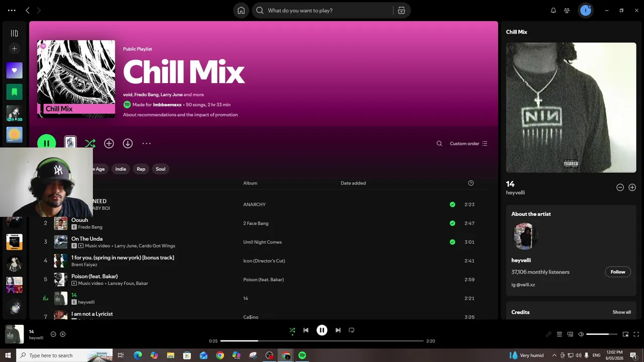Click the plus icon beside 14 in player bar

pyautogui.click(x=63, y=334)
